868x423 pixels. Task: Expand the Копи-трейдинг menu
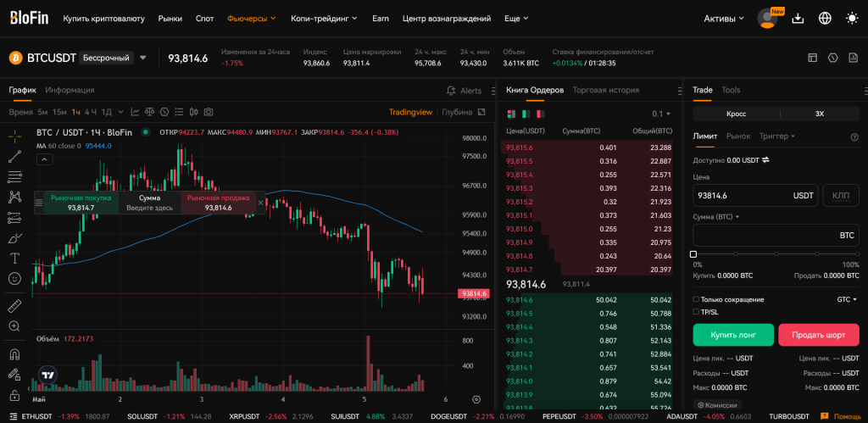[x=325, y=19]
